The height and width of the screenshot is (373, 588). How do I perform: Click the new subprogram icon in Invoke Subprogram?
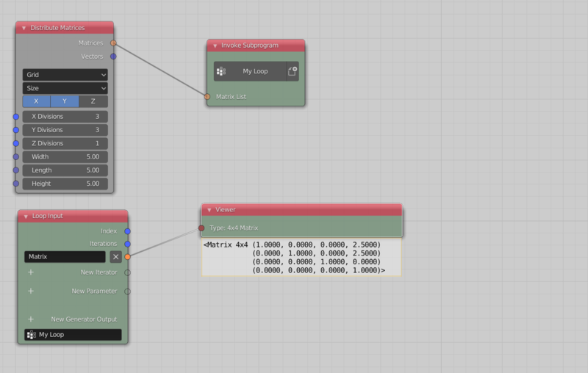tap(293, 71)
